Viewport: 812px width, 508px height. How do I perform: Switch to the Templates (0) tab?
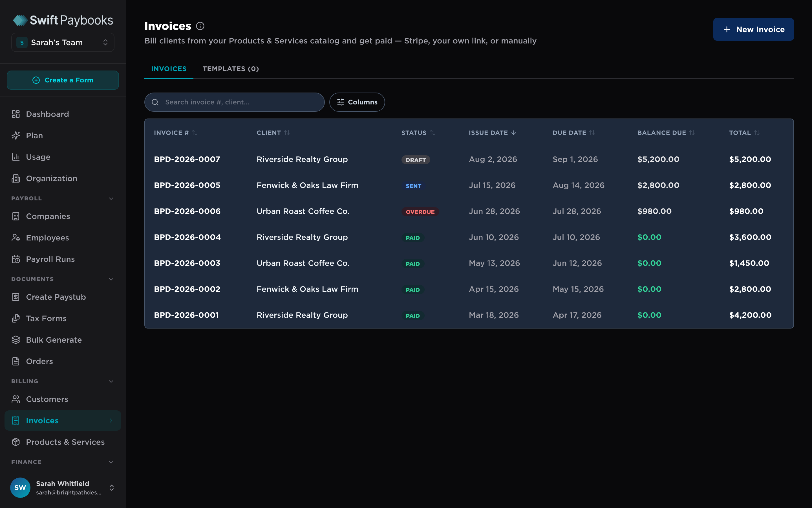231,69
